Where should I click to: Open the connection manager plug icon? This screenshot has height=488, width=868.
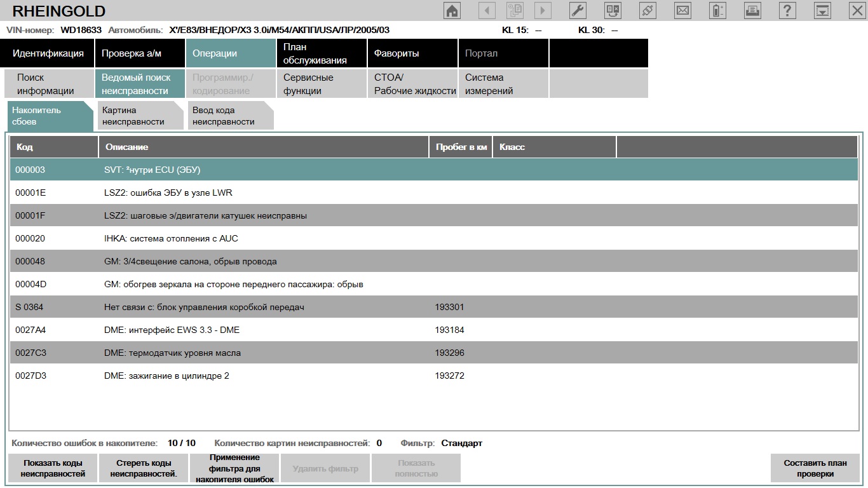point(648,10)
